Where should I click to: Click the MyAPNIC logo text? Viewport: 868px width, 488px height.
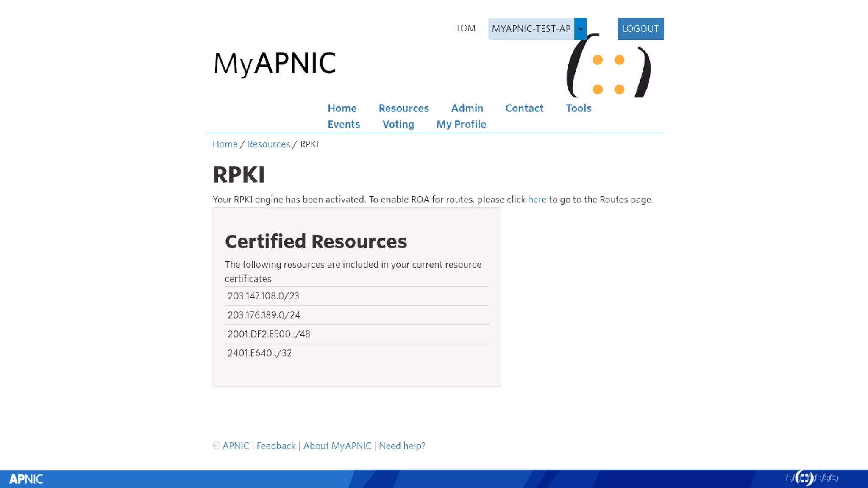[275, 64]
